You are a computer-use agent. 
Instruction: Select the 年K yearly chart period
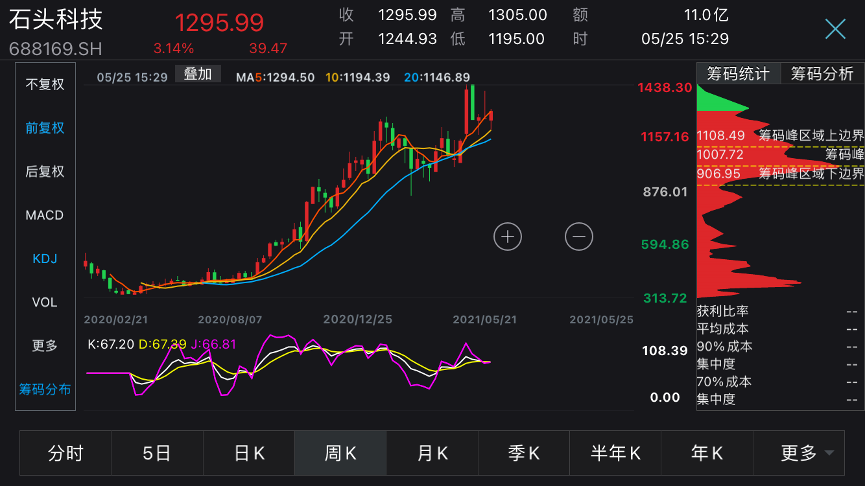click(707, 453)
